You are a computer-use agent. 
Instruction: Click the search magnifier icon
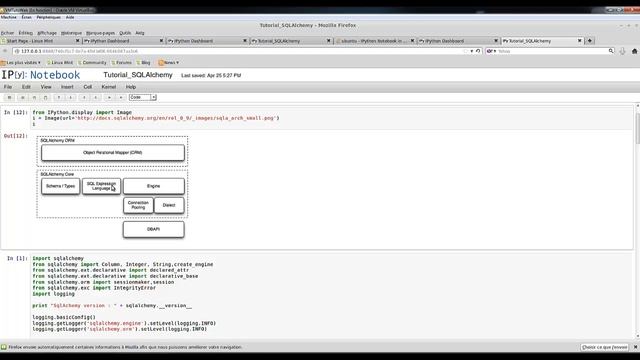[611, 51]
